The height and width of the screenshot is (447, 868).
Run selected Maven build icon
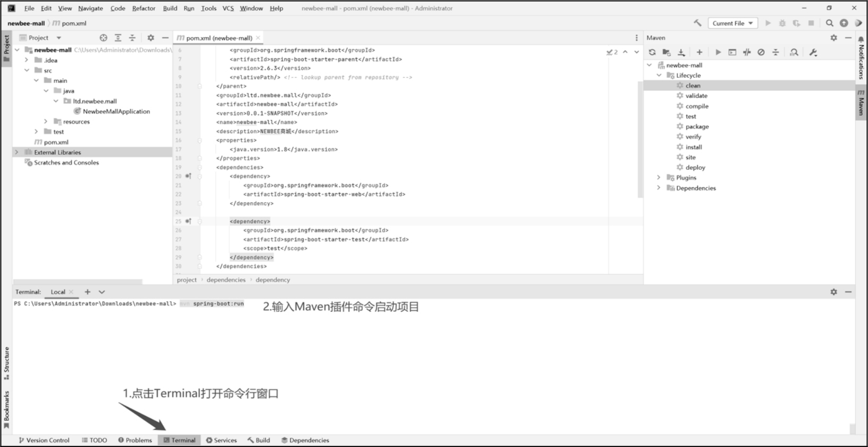(x=718, y=52)
